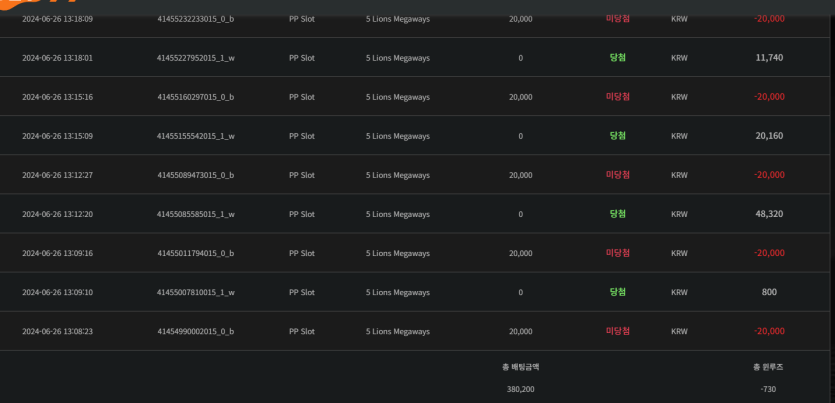Click transaction ID 41455160297015_0_b
The image size is (835, 403).
[x=195, y=97]
